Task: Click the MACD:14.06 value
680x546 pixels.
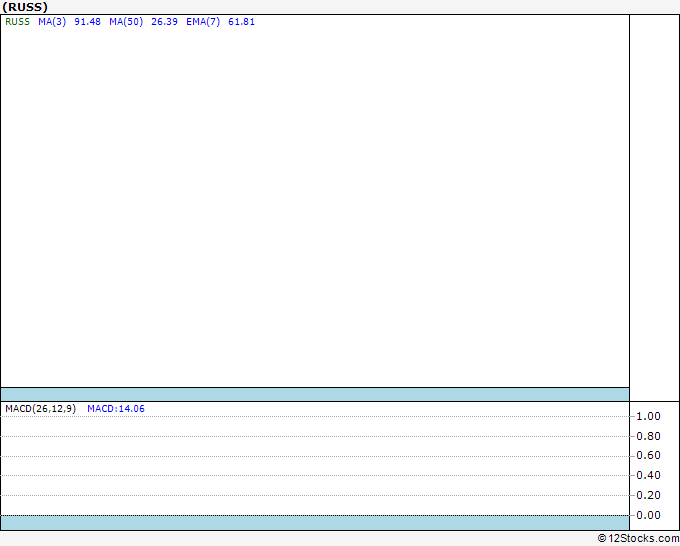Action: click(116, 409)
